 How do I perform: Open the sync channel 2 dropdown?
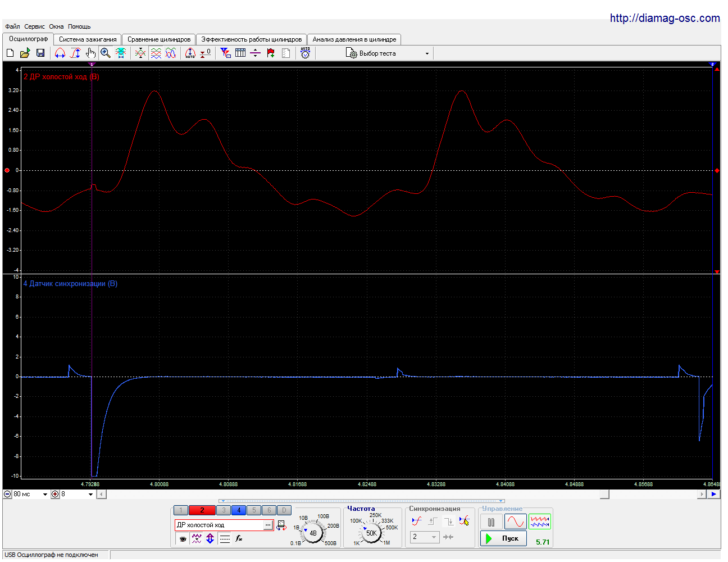click(x=425, y=537)
